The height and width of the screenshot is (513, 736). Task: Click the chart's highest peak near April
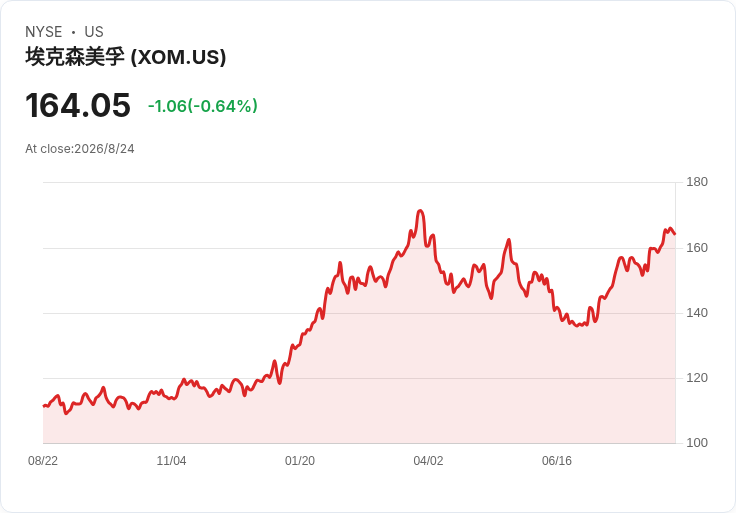click(x=420, y=211)
